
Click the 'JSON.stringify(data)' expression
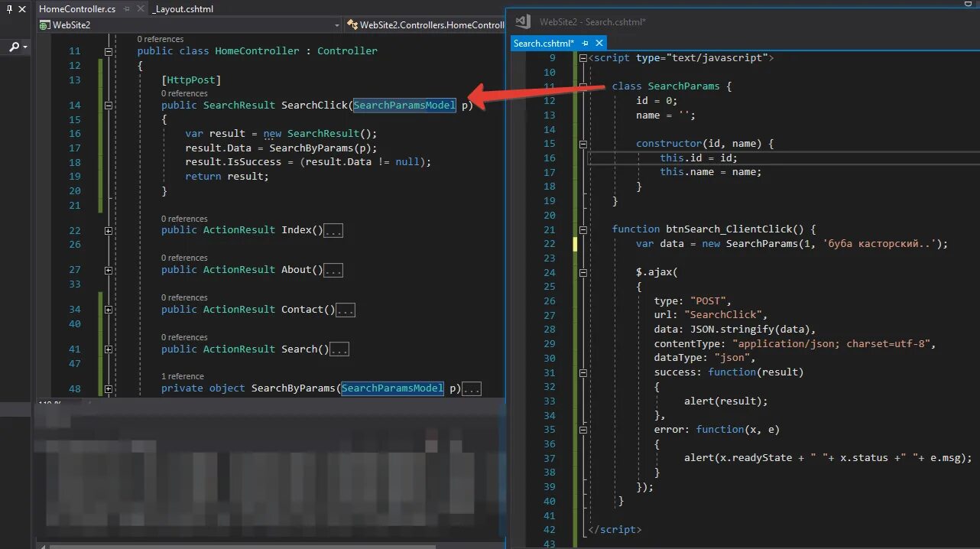[x=750, y=330]
